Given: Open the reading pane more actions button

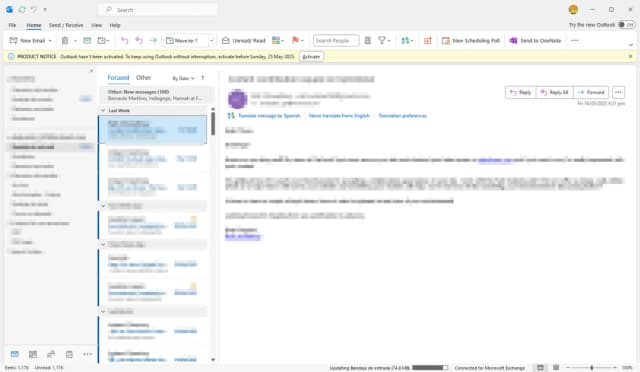Looking at the screenshot, I should [618, 93].
